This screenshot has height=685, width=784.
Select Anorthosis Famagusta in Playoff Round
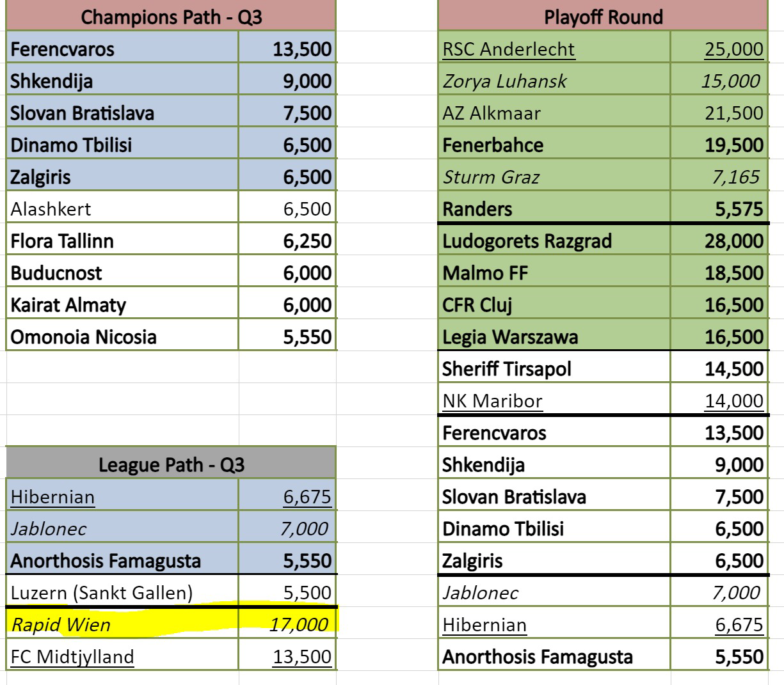pos(555,656)
